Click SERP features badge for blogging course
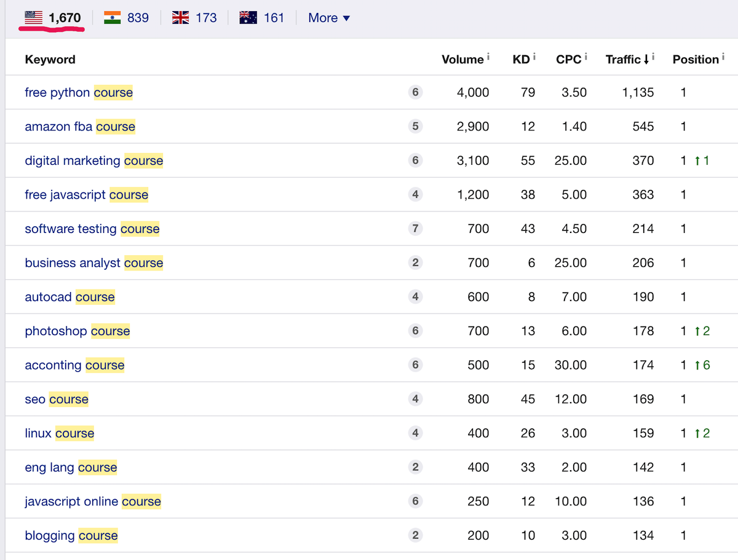Viewport: 738px width, 560px height. 415,535
